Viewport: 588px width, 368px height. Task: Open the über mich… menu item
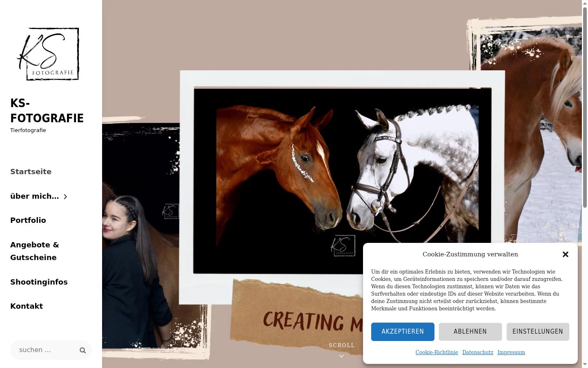[35, 196]
